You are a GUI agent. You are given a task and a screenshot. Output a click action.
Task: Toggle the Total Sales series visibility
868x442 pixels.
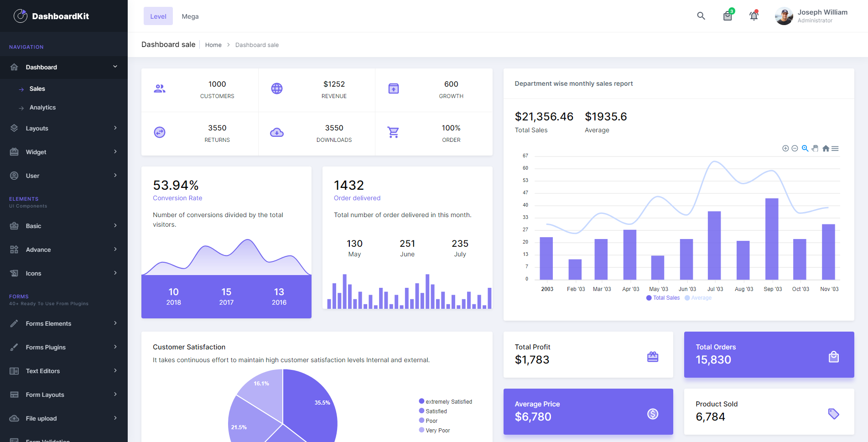(663, 298)
